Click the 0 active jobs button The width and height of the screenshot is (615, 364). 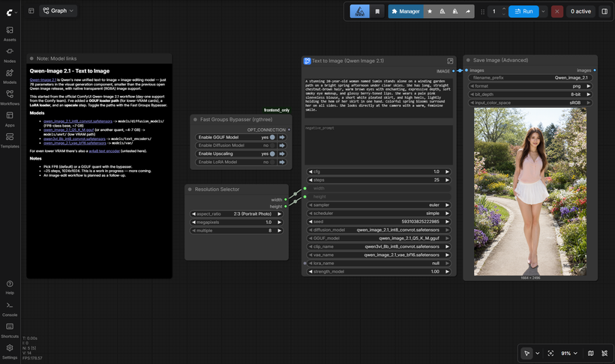point(580,11)
